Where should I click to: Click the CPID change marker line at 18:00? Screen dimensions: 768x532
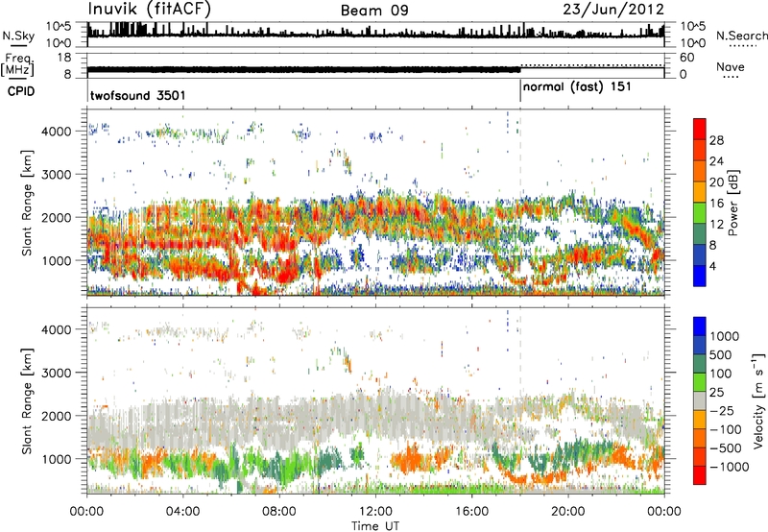pyautogui.click(x=520, y=91)
